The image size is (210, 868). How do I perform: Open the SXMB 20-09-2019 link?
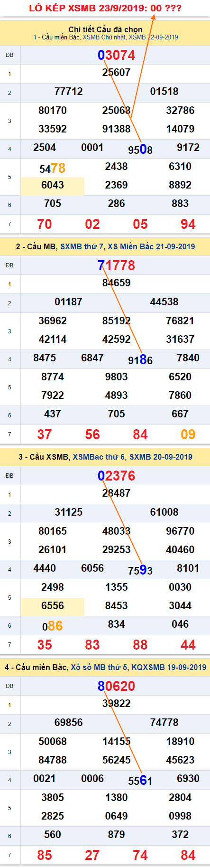point(161,457)
